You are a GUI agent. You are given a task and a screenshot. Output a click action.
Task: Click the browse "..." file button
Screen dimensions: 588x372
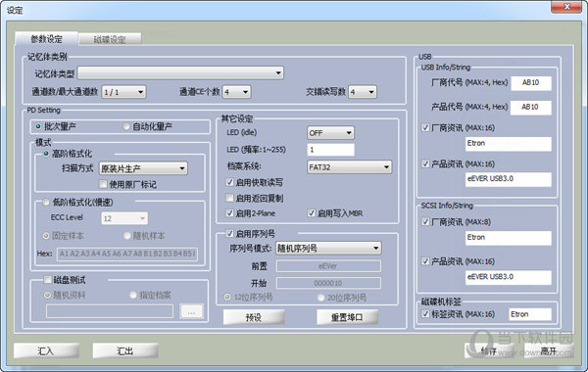[192, 311]
